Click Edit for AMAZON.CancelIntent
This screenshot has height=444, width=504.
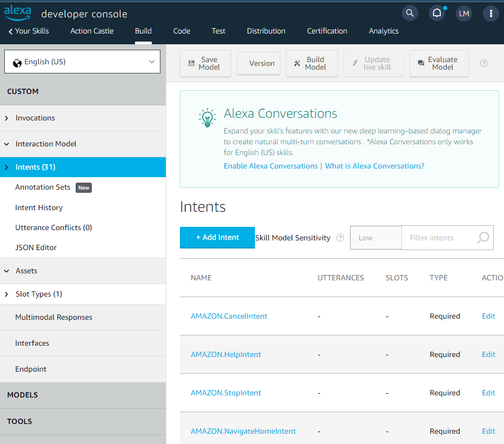point(488,316)
